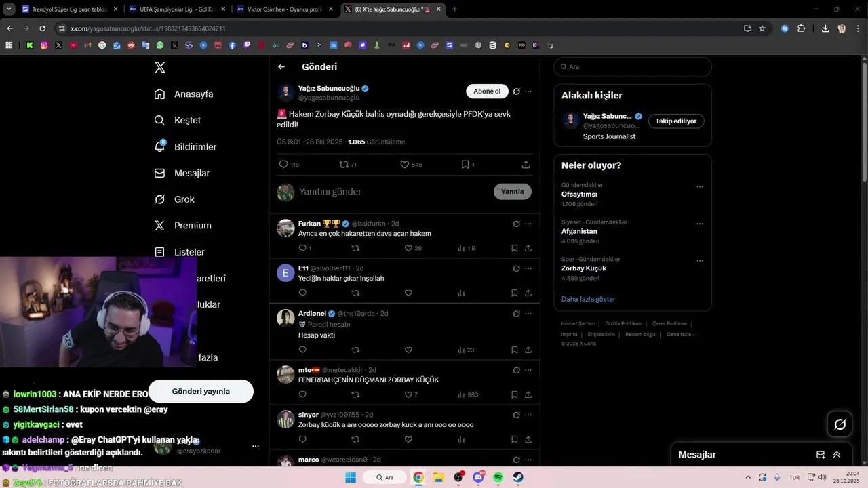
Task: Click the Ara search field on X
Action: (x=633, y=67)
